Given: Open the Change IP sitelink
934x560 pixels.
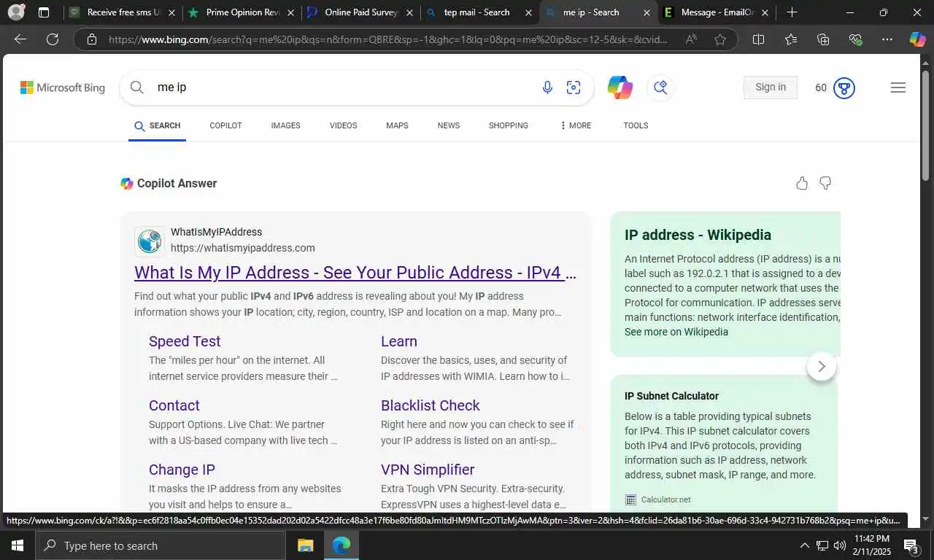Looking at the screenshot, I should pos(182,470).
